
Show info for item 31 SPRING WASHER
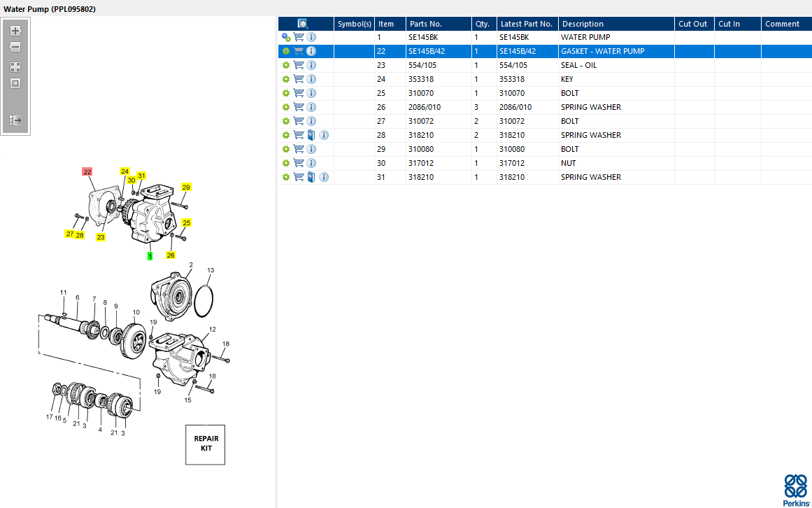tap(324, 177)
